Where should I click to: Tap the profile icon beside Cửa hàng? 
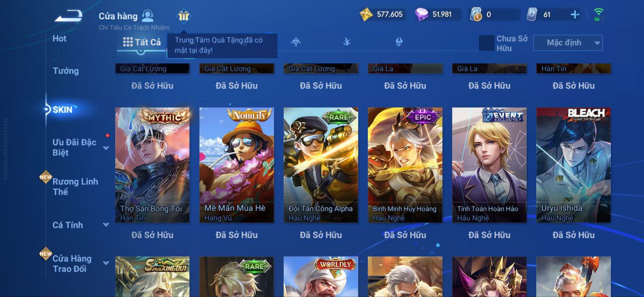click(x=147, y=15)
